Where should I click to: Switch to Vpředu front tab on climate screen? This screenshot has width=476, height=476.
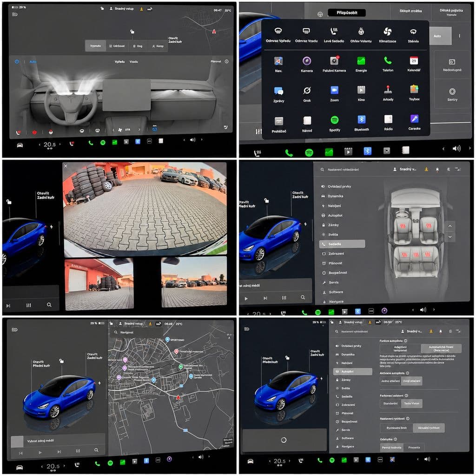[x=119, y=62]
